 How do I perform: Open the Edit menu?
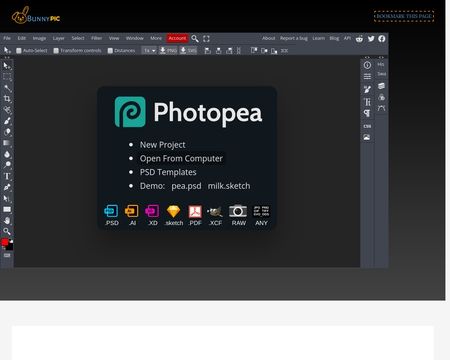(22, 38)
